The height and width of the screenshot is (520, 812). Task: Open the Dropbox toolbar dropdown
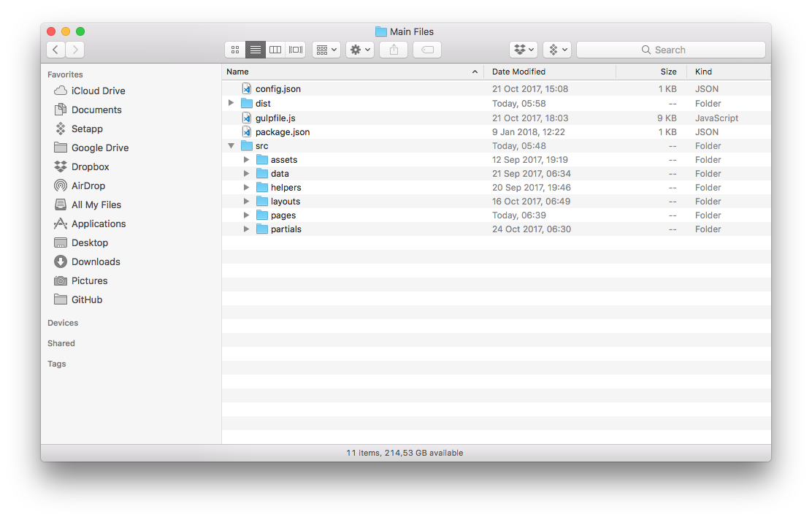[x=524, y=50]
